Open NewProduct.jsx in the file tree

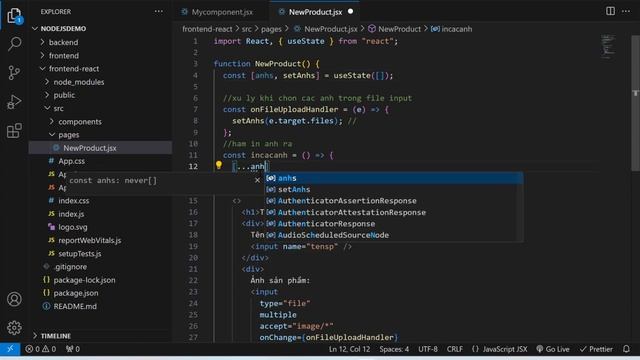100,148
